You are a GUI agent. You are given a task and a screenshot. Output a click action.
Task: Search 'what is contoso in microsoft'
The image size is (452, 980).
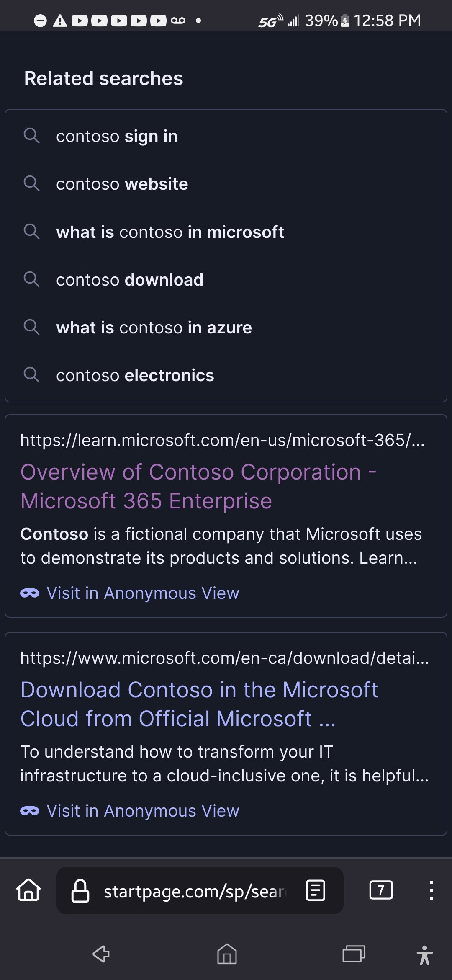point(170,232)
